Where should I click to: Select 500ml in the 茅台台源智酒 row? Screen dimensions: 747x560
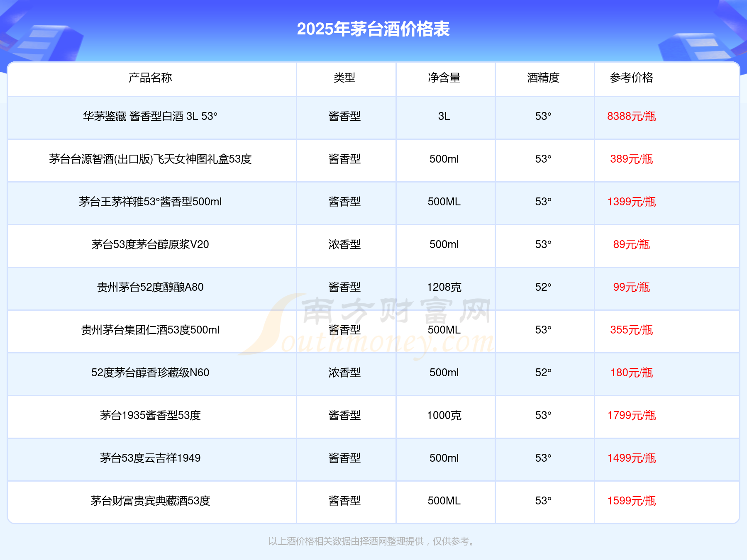[x=444, y=159]
